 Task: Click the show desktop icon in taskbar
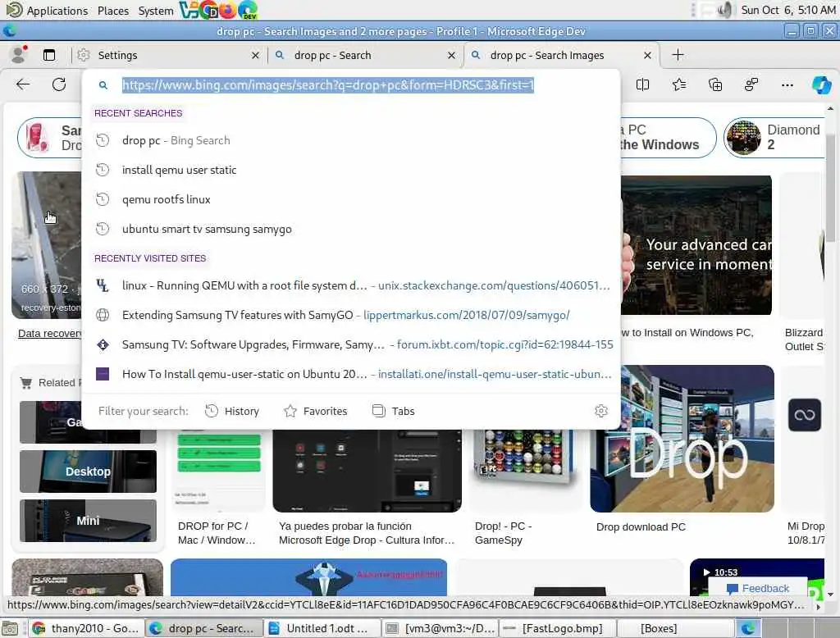(10, 628)
